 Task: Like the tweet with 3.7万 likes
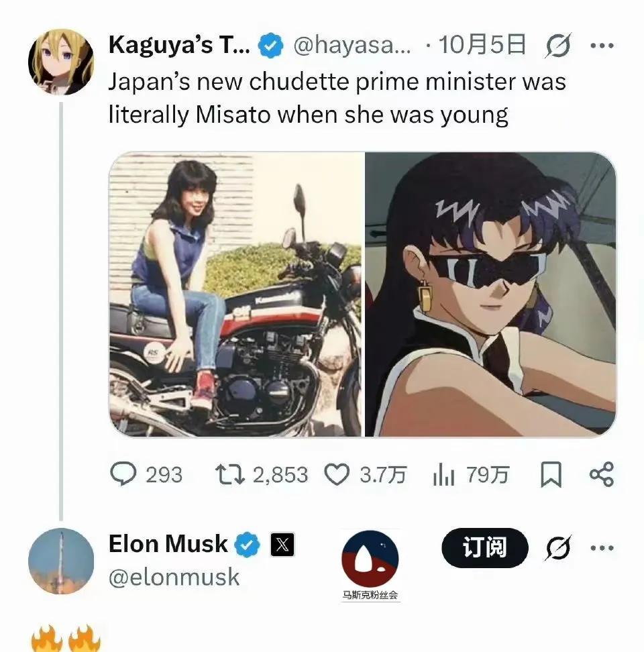point(337,475)
